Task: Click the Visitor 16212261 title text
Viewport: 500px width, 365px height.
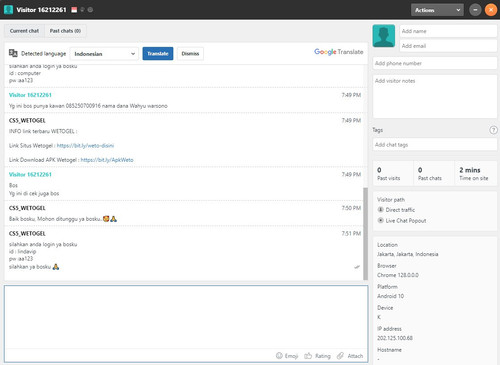Action: pos(41,10)
